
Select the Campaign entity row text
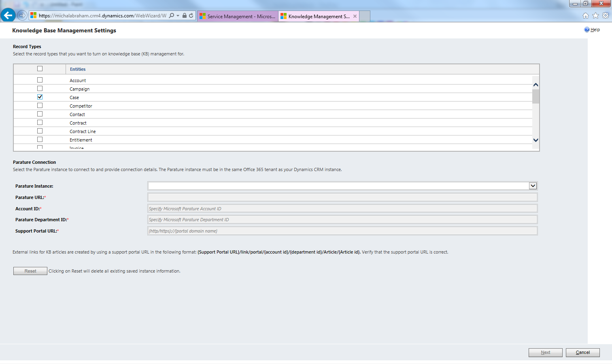[x=80, y=89]
